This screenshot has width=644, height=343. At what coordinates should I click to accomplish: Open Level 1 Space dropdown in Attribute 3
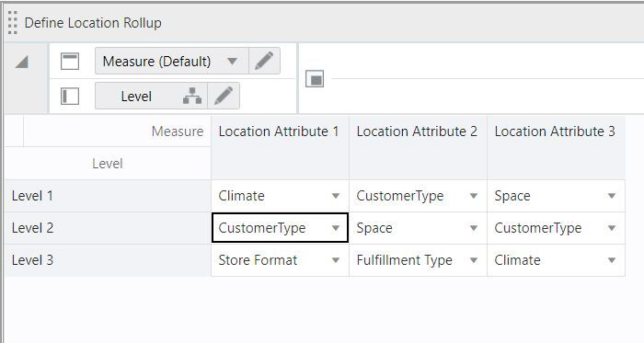[612, 196]
